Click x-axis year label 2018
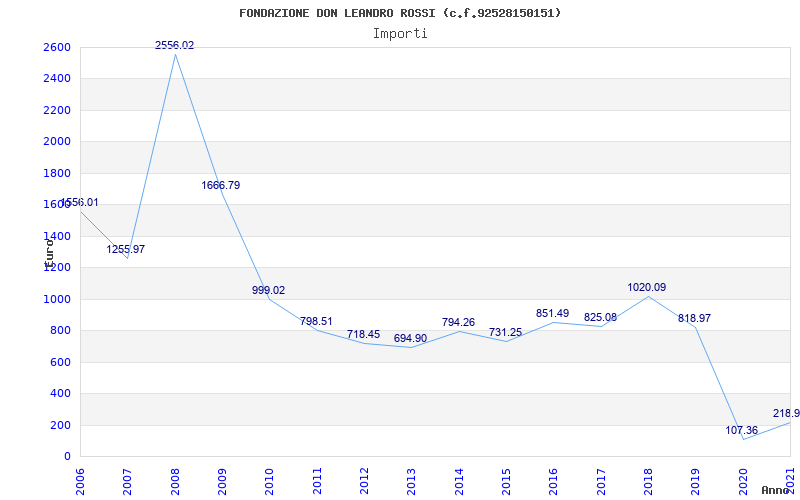 648,481
